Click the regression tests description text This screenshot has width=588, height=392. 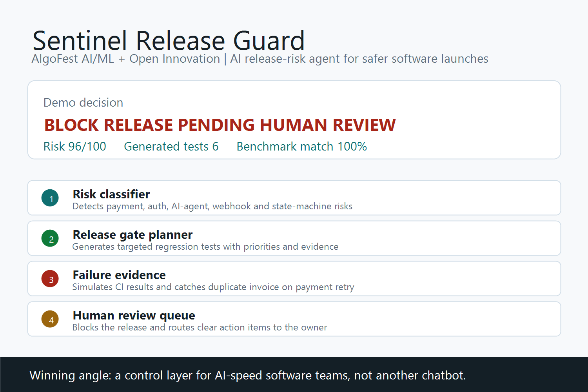coord(205,247)
